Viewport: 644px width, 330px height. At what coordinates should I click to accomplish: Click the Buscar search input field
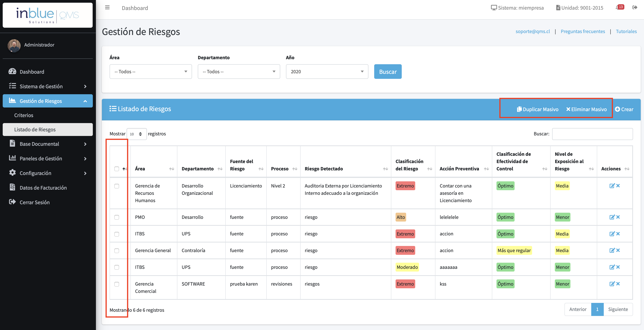[x=592, y=134]
